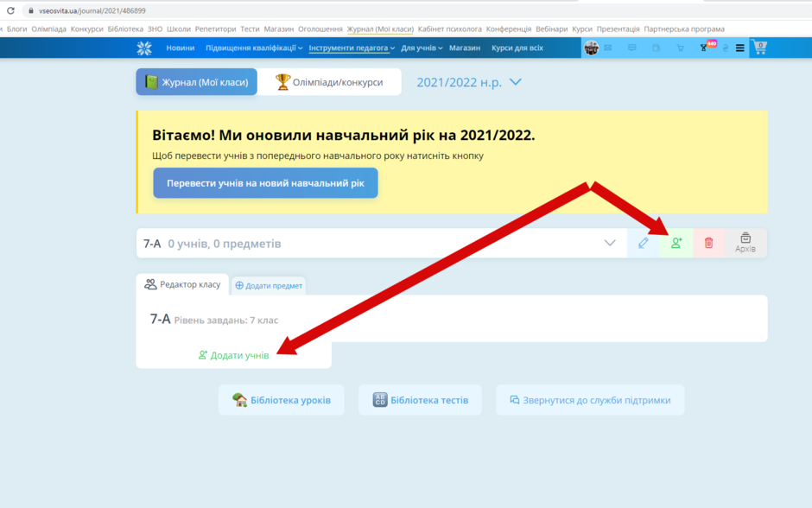
Task: Open Вебінари in top link bar
Action: click(551, 29)
